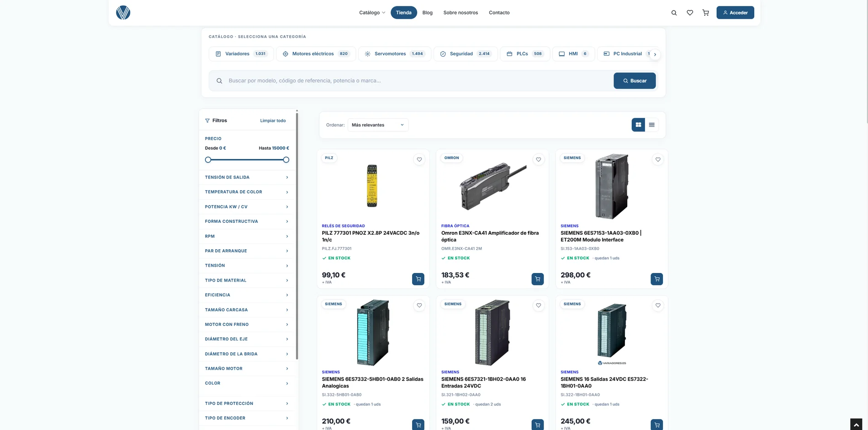Expand Diámetro de la brida filter

tap(247, 354)
